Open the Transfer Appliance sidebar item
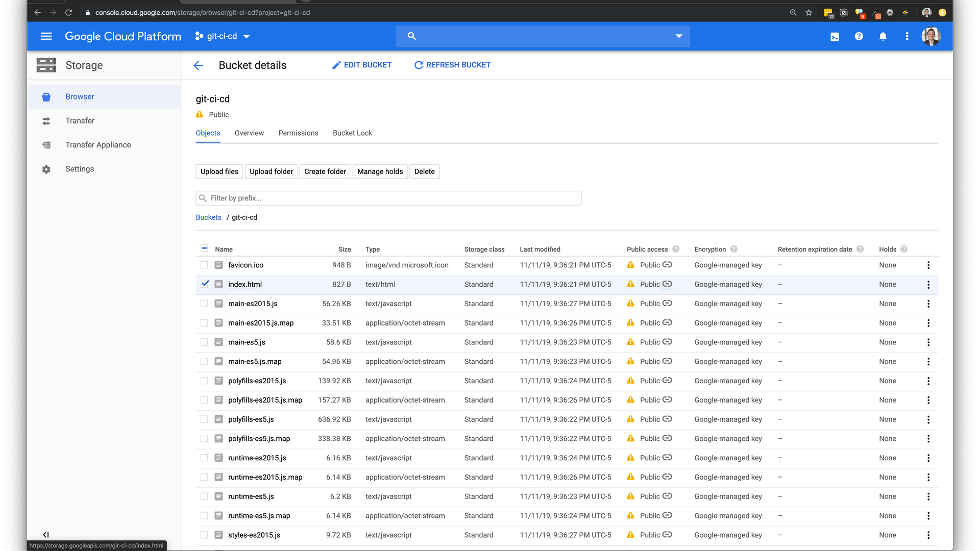The width and height of the screenshot is (980, 551). pos(98,145)
